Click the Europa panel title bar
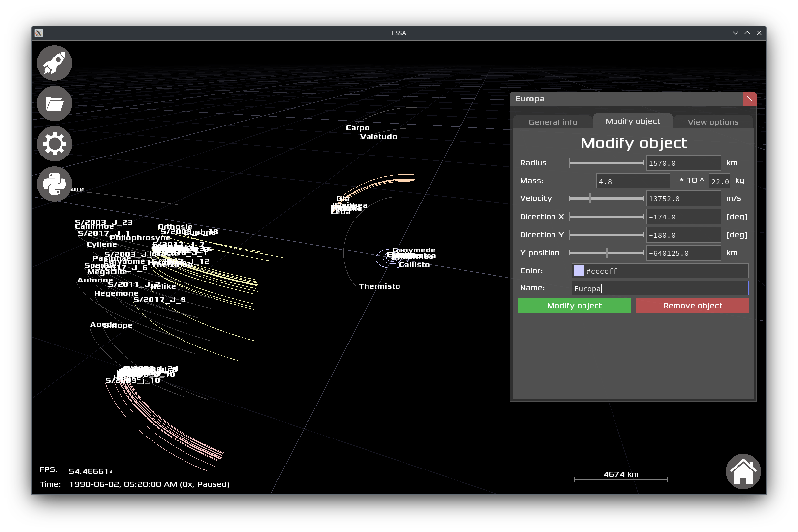The height and width of the screenshot is (532, 798). (626, 99)
